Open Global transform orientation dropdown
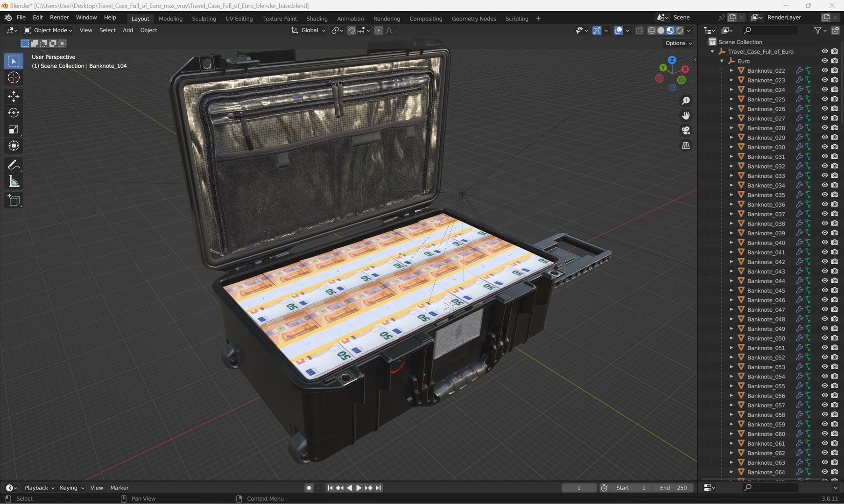The width and height of the screenshot is (844, 504). tap(309, 30)
